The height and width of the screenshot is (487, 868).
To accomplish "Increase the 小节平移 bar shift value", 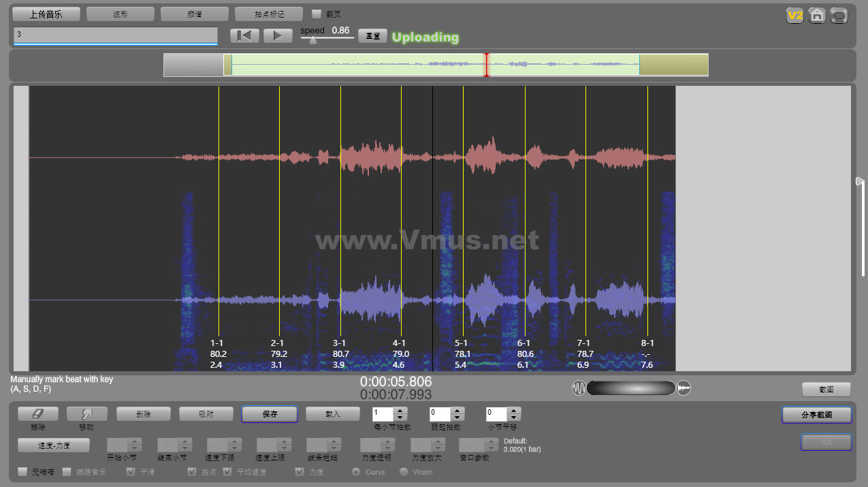I will 514,410.
